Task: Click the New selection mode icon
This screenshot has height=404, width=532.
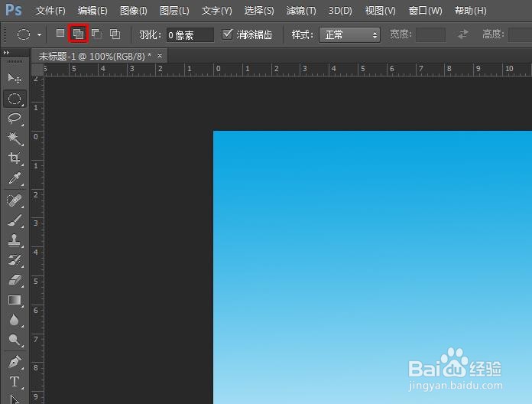Action: click(x=60, y=33)
